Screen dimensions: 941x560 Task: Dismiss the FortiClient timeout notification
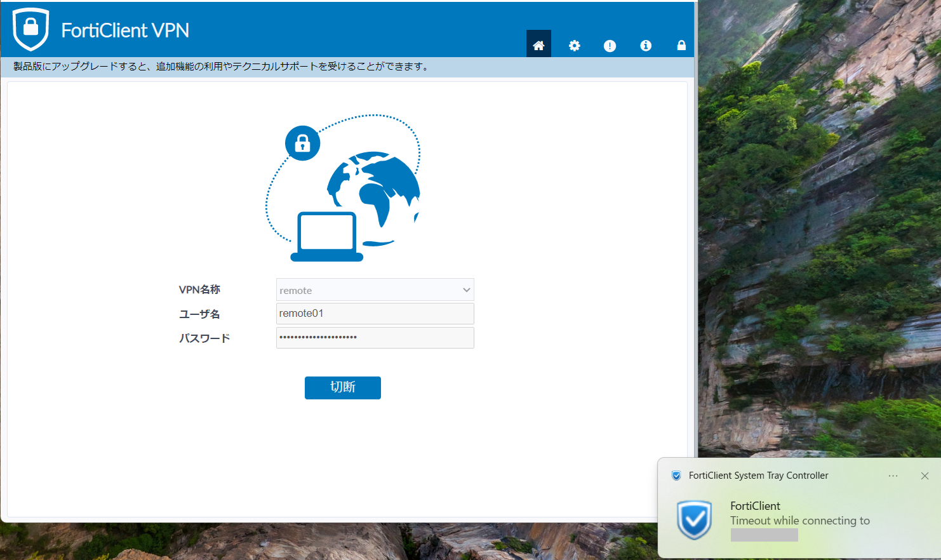pyautogui.click(x=924, y=476)
